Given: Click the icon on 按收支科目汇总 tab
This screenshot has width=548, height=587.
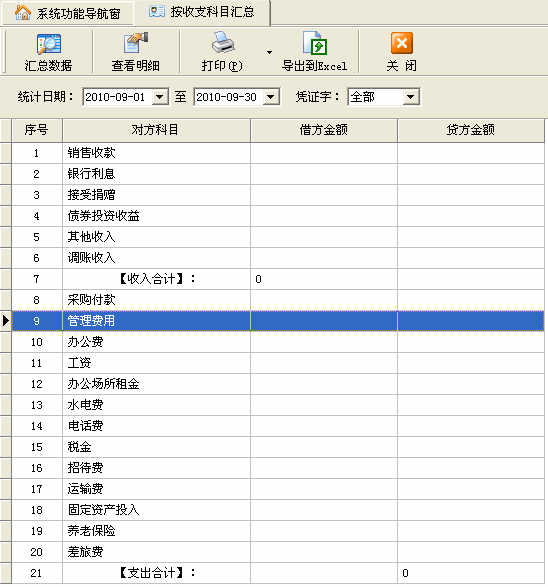Looking at the screenshot, I should pyautogui.click(x=157, y=12).
